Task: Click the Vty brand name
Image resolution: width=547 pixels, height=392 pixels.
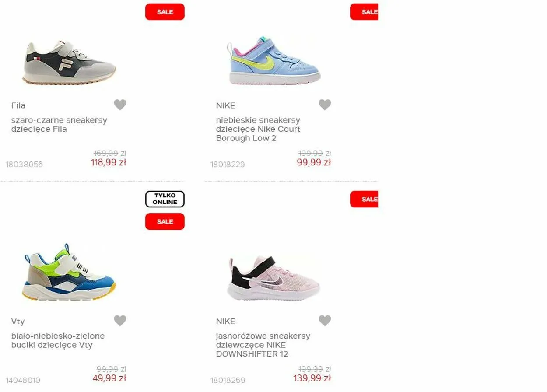Action: click(x=18, y=322)
